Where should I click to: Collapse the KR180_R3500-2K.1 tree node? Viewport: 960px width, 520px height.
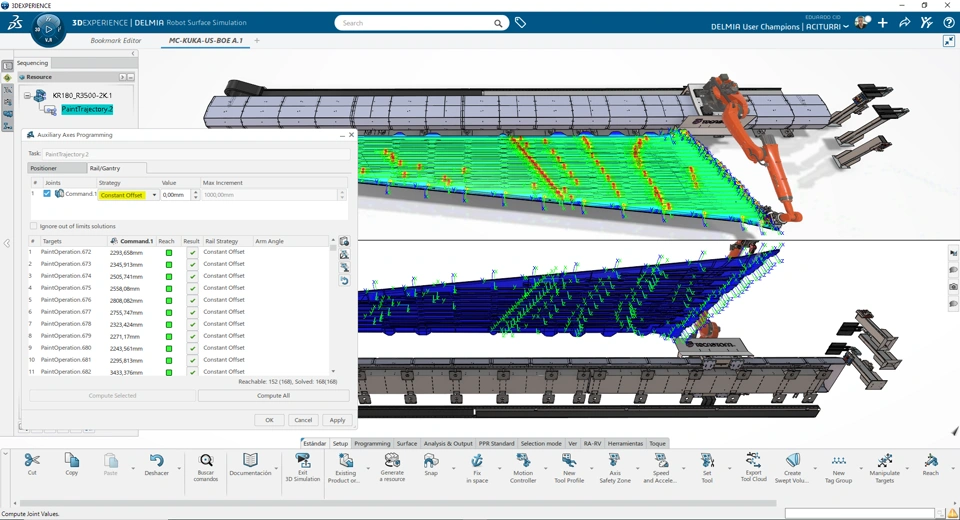(27, 96)
